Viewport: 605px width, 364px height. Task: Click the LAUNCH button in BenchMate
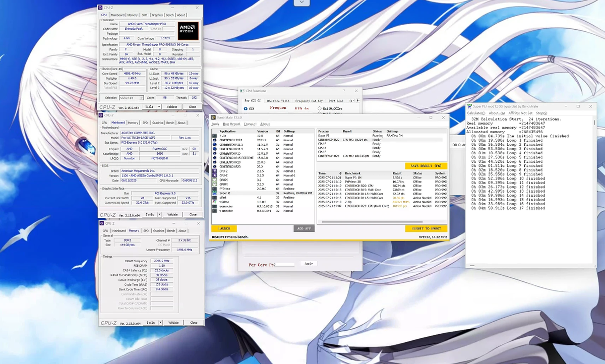[x=224, y=228]
